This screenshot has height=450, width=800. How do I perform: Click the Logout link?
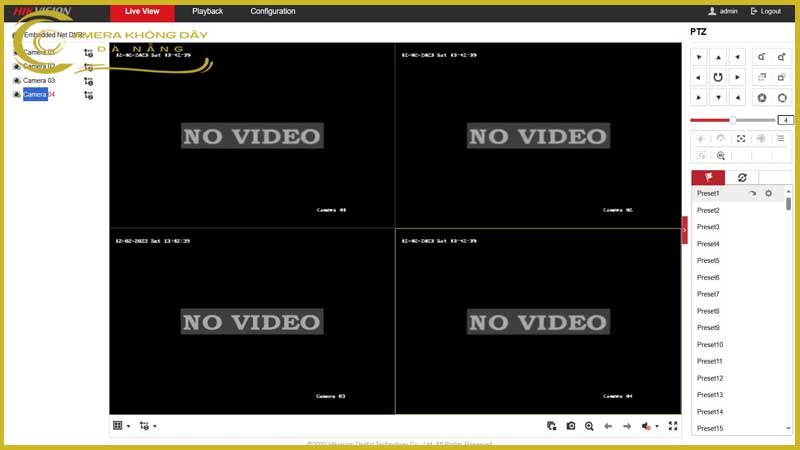click(x=766, y=11)
